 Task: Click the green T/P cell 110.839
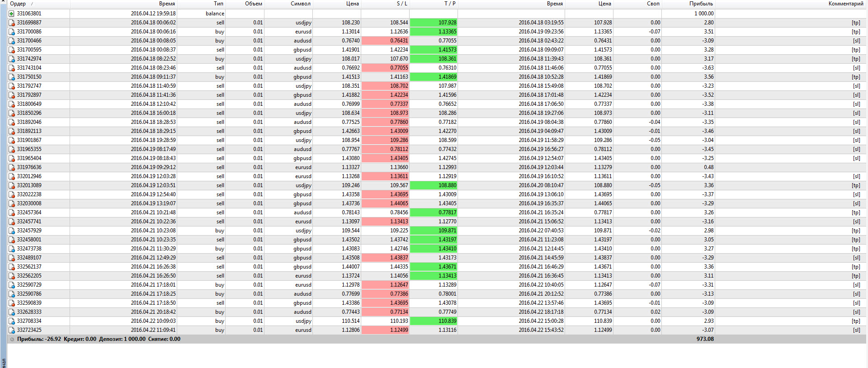click(x=434, y=321)
